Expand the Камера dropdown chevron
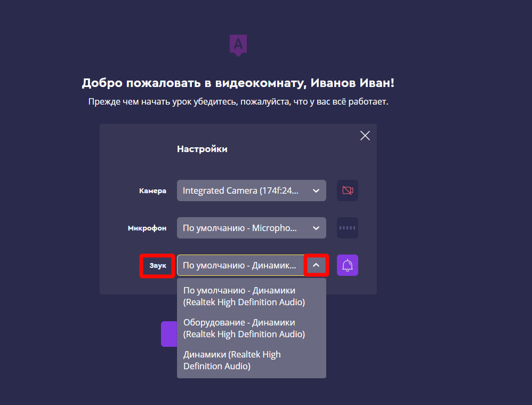The width and height of the screenshot is (532, 405). tap(316, 190)
